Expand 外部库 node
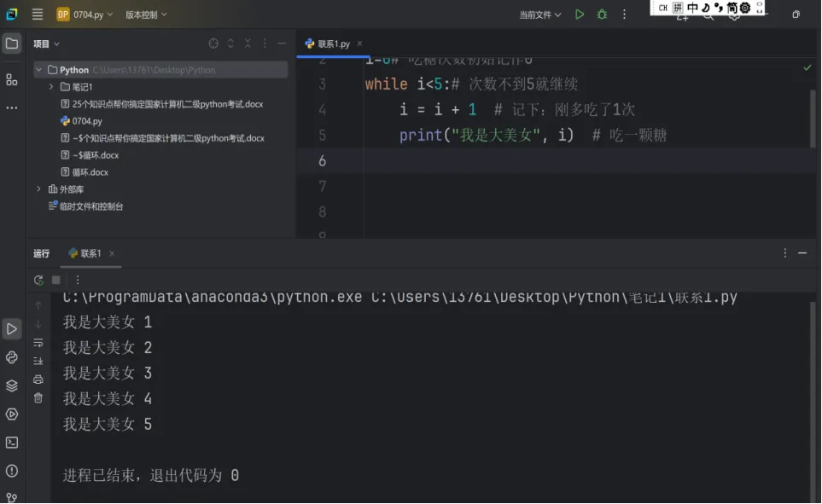 pos(38,188)
